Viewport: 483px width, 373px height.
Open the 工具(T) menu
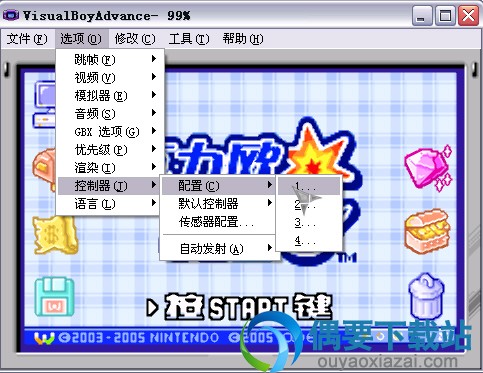coord(189,39)
